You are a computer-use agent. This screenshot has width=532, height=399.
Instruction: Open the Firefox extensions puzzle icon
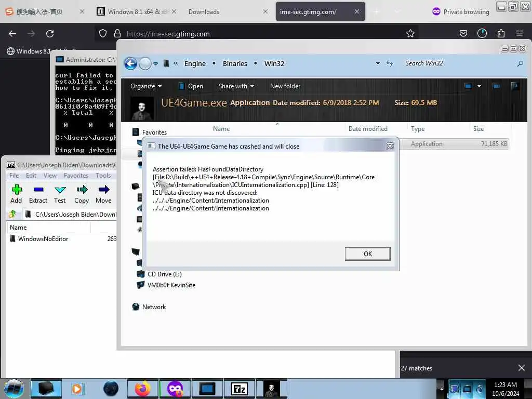click(501, 34)
